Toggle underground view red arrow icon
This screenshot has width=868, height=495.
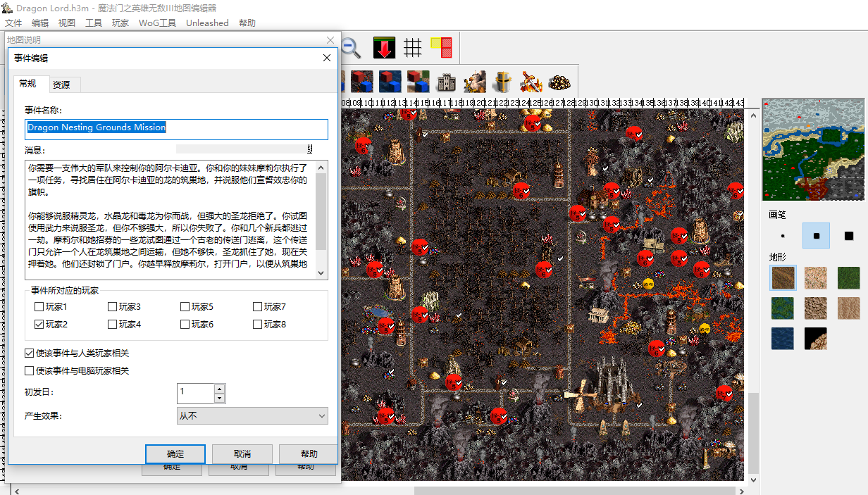coord(385,47)
